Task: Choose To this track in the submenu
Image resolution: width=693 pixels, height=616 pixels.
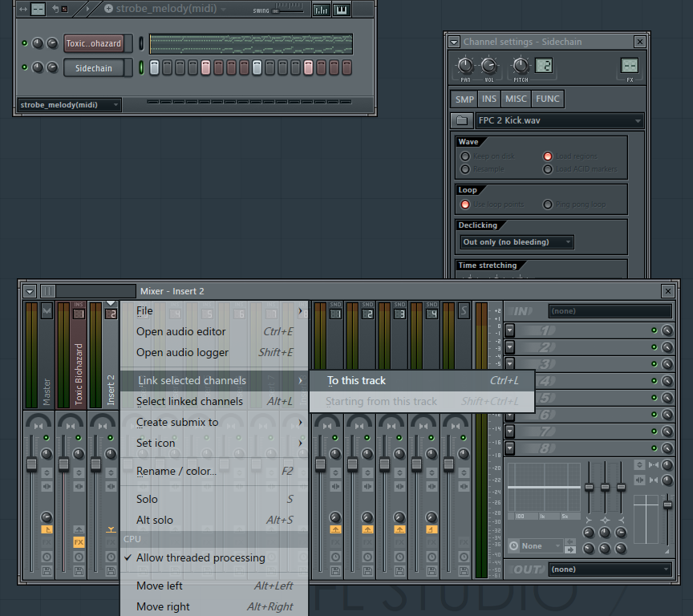Action: [422, 380]
